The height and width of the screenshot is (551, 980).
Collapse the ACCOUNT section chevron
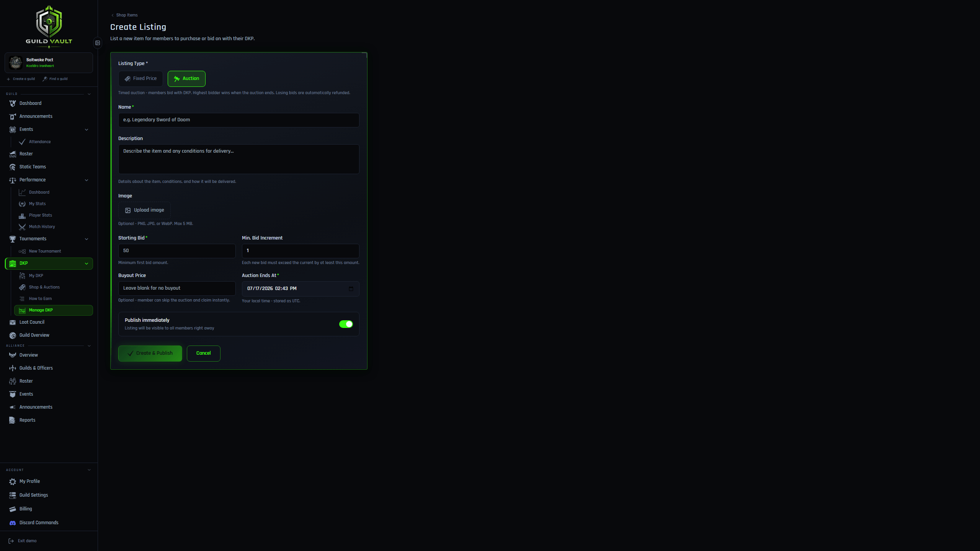coord(89,470)
